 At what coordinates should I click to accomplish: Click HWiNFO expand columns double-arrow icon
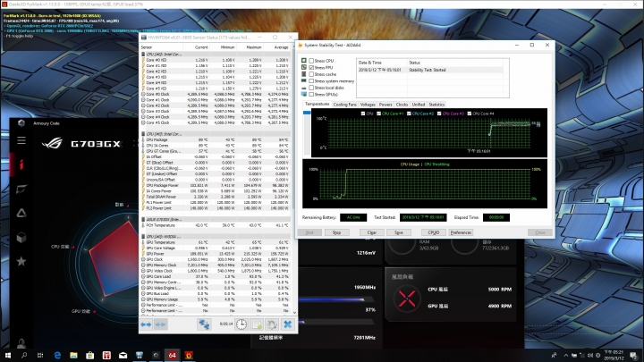[x=146, y=324]
